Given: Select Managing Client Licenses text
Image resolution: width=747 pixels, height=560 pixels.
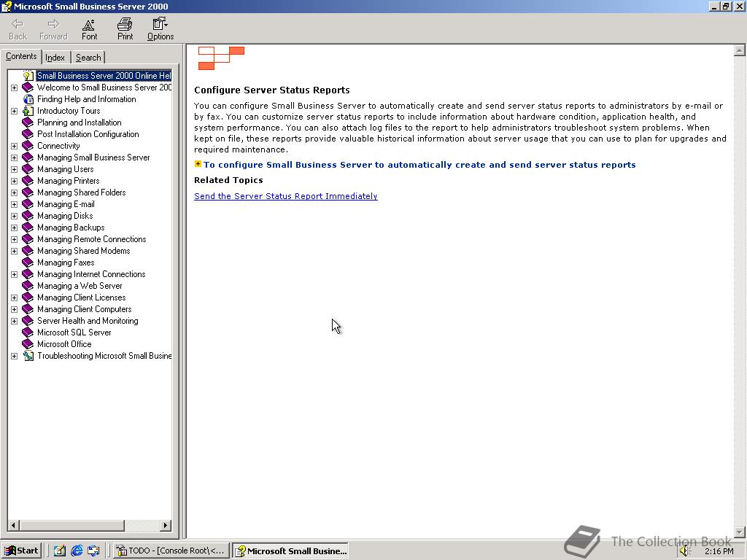Looking at the screenshot, I should (82, 297).
